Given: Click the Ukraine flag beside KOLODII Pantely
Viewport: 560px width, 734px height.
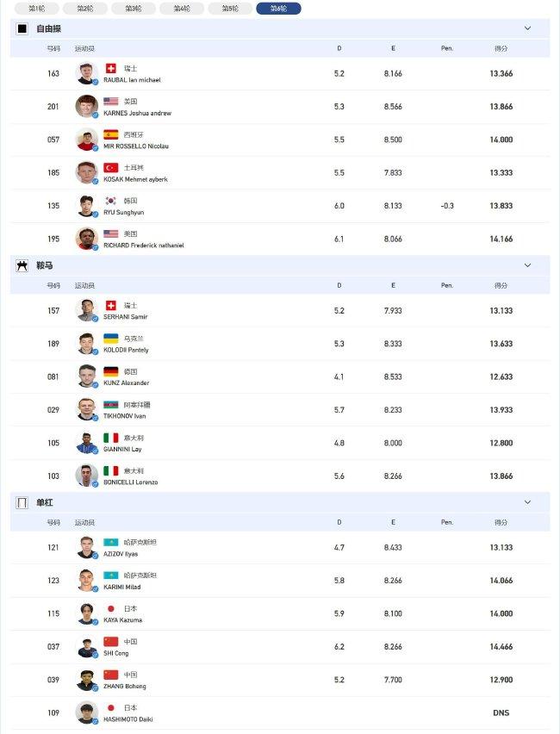Looking at the screenshot, I should [x=111, y=339].
